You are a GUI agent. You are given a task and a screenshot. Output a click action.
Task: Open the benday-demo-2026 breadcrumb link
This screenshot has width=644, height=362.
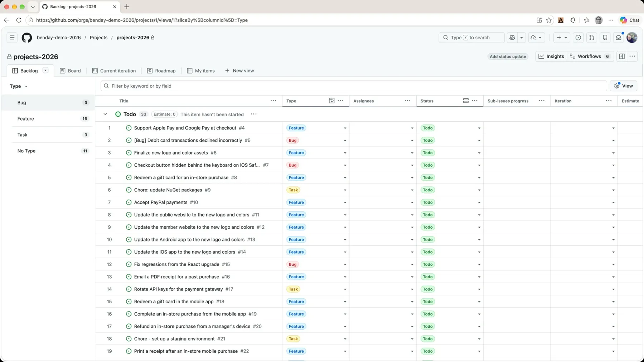click(59, 38)
